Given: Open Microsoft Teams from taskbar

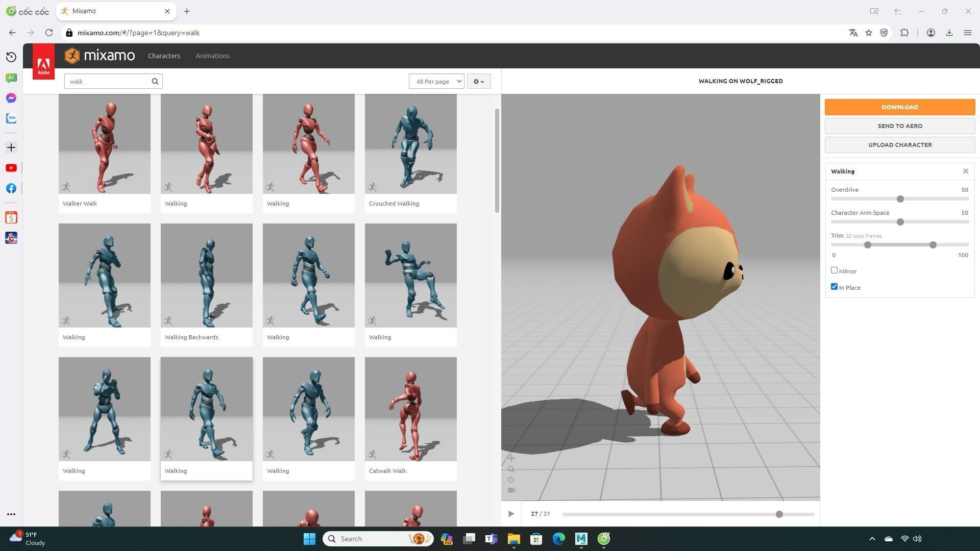Looking at the screenshot, I should (491, 539).
